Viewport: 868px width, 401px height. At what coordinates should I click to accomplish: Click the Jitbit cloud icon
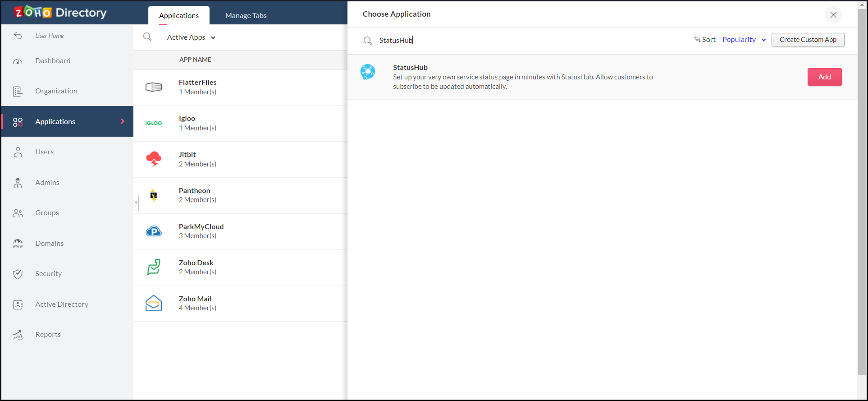coord(154,159)
